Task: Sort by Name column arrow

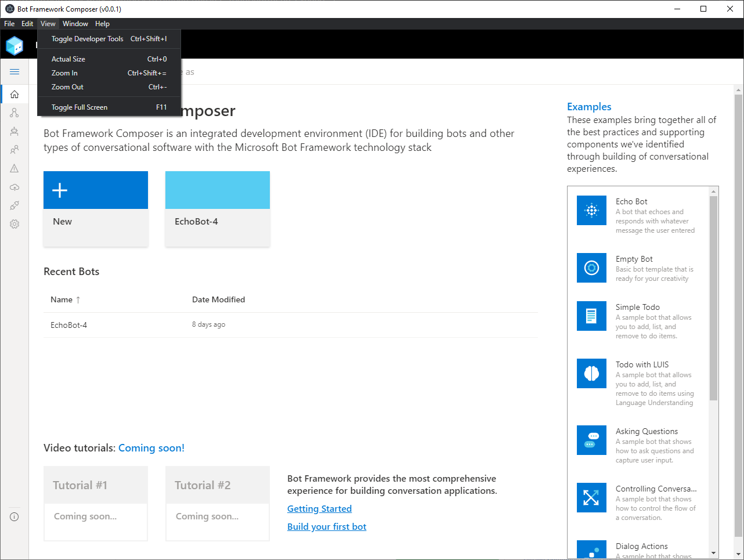Action: [78, 300]
